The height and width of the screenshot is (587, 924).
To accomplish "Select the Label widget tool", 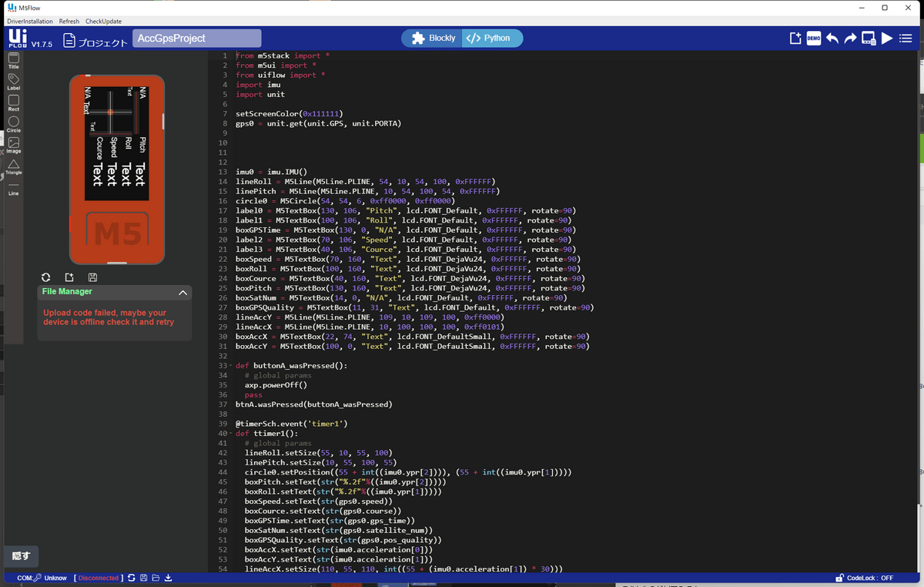I will tap(13, 82).
